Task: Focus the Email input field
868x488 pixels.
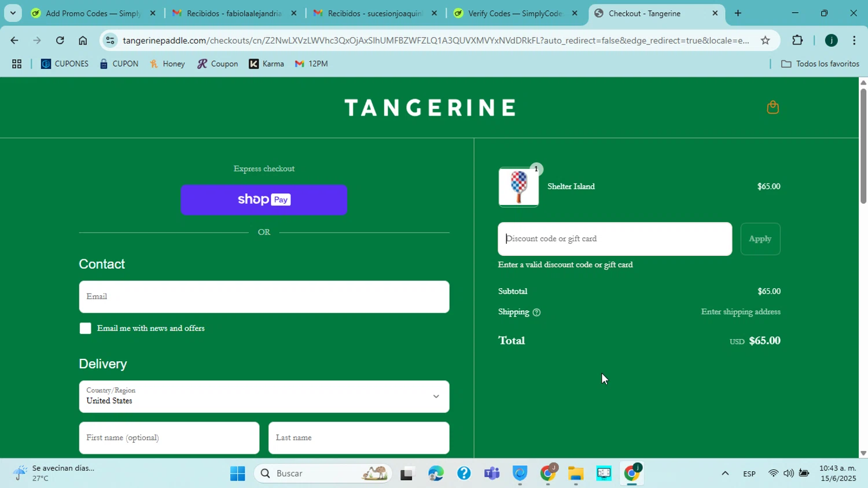Action: coord(264,297)
